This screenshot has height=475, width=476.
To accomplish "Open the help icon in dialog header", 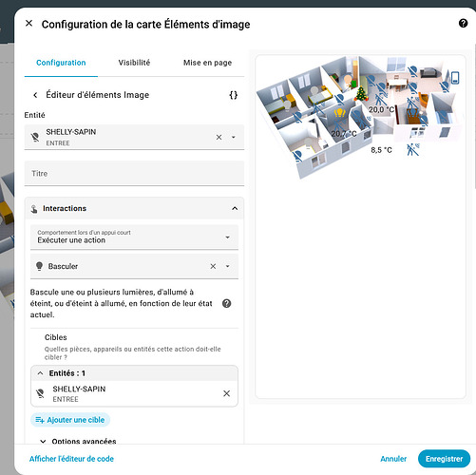I will pyautogui.click(x=463, y=24).
